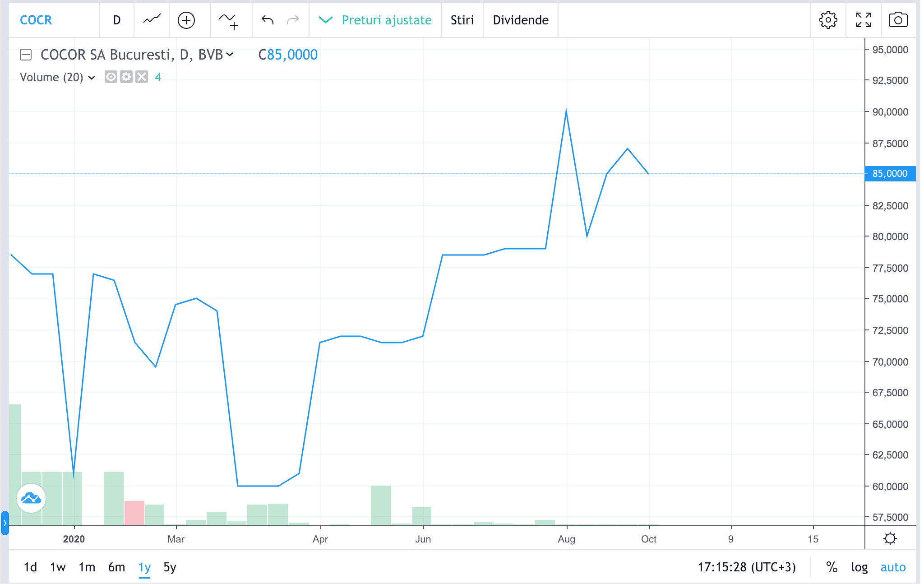Click the undo arrow
This screenshot has width=924, height=584.
pos(268,20)
